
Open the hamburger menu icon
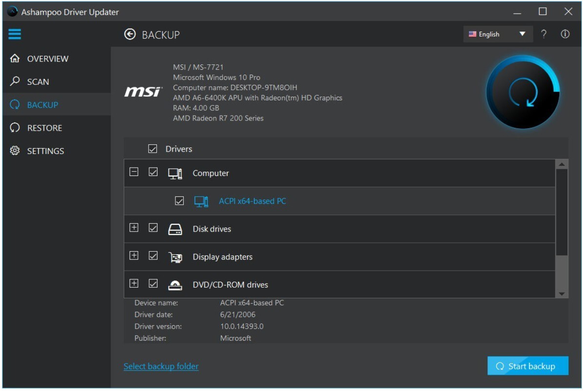[15, 34]
